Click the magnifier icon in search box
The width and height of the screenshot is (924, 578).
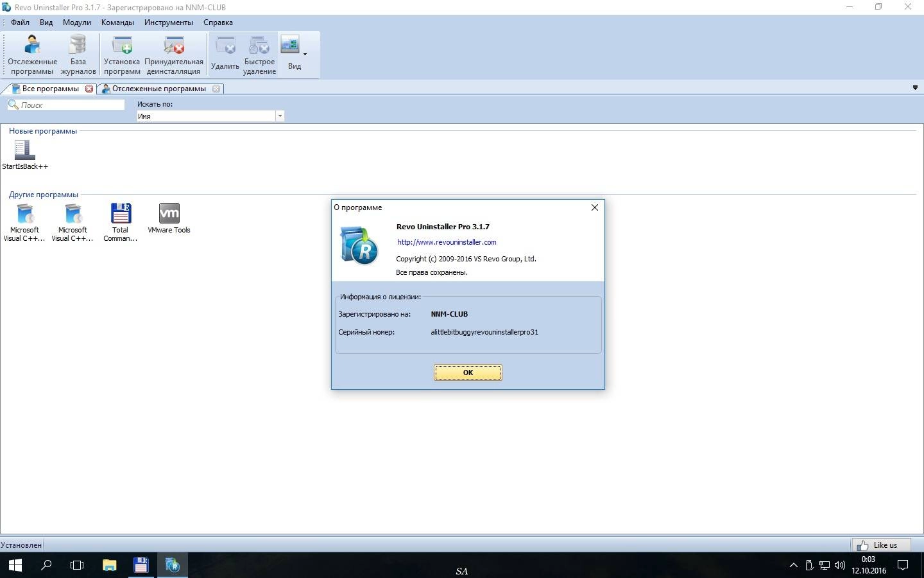13,104
